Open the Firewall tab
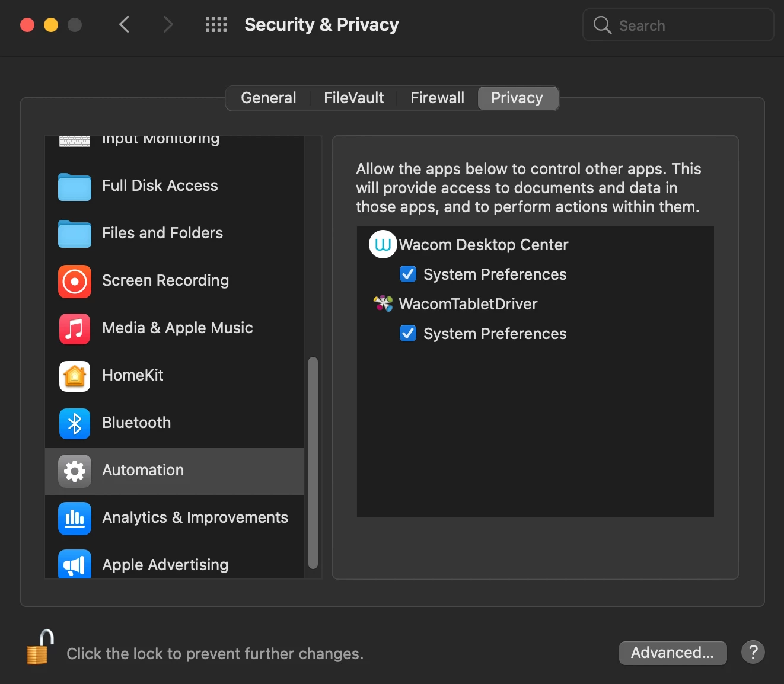This screenshot has width=784, height=684. (x=438, y=98)
